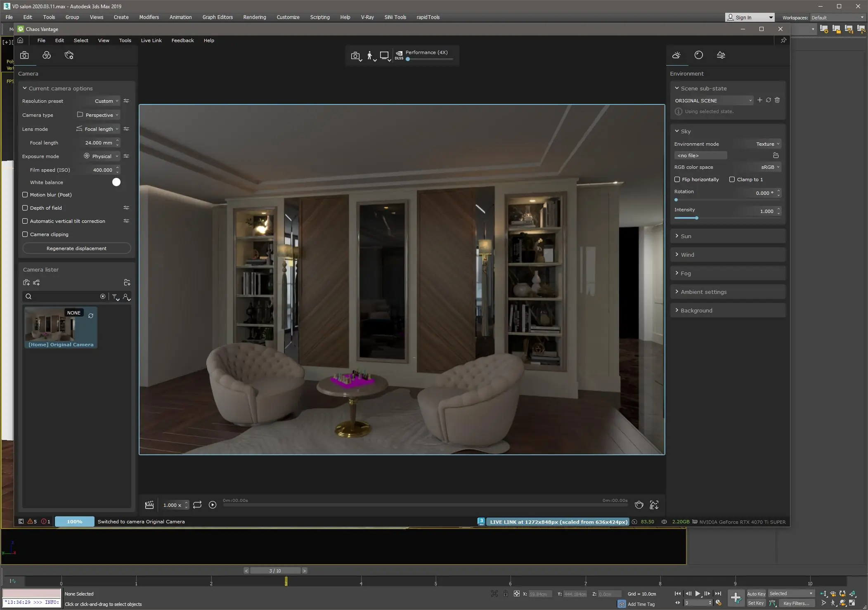Open the Camera tab icon
This screenshot has width=868, height=610.
point(24,55)
